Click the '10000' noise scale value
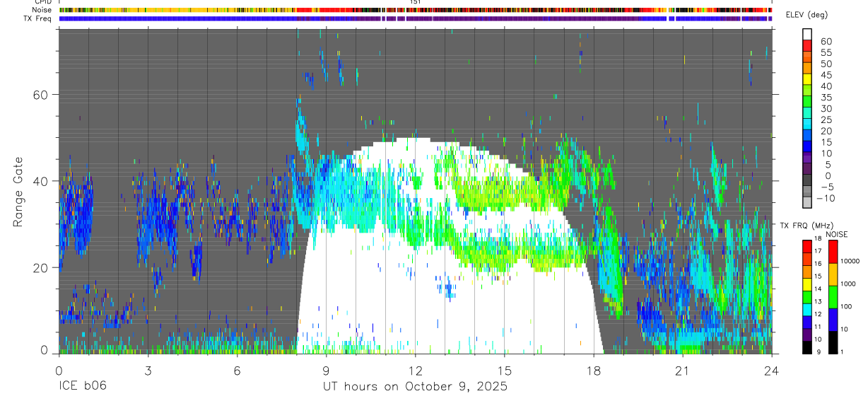The width and height of the screenshot is (868, 401). point(850,262)
